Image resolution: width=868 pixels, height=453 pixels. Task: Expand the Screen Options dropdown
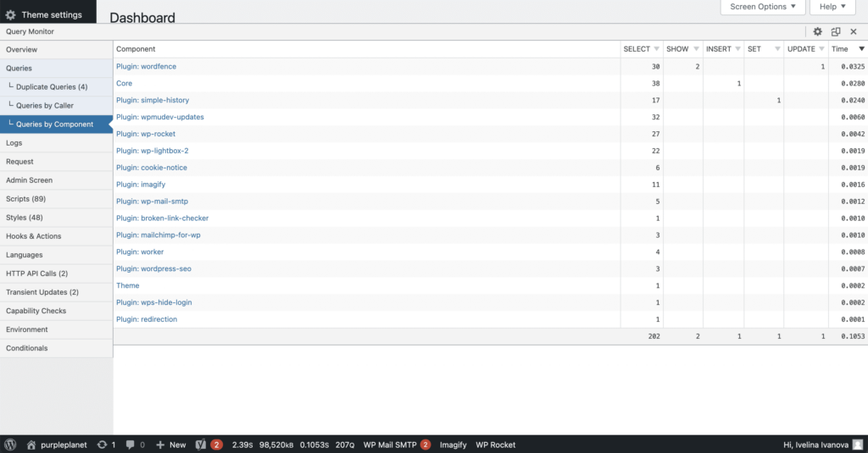point(762,7)
